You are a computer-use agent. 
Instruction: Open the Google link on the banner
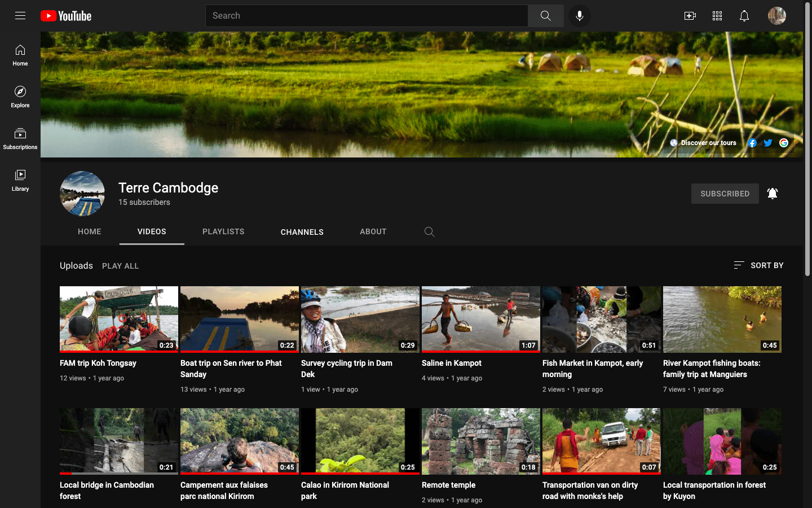click(x=784, y=143)
